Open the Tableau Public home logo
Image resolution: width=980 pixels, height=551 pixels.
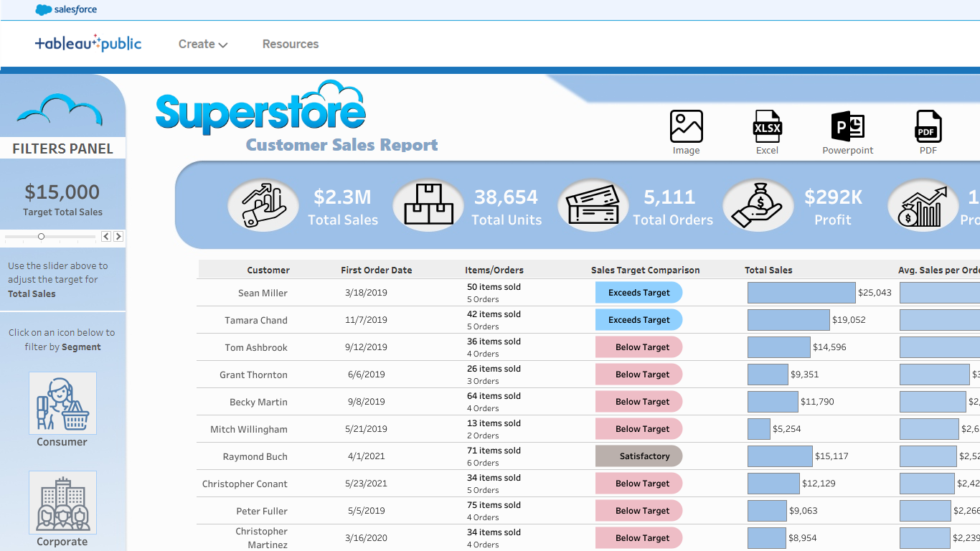point(88,44)
